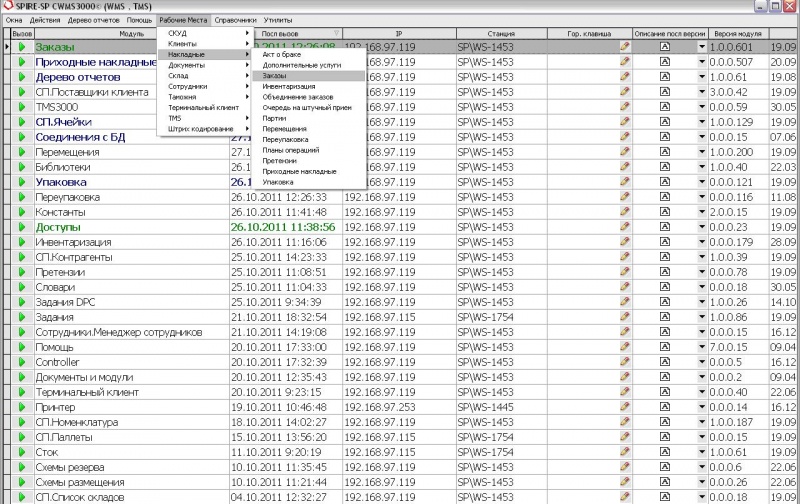Click green arrow next to Инвентаризация module row
The height and width of the screenshot is (504, 800).
tap(21, 242)
